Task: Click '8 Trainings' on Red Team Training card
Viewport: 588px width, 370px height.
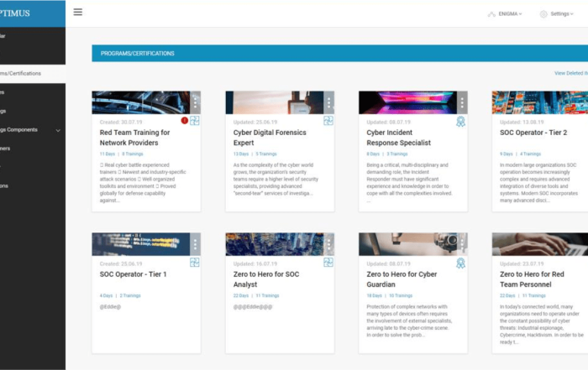Action: (x=133, y=154)
